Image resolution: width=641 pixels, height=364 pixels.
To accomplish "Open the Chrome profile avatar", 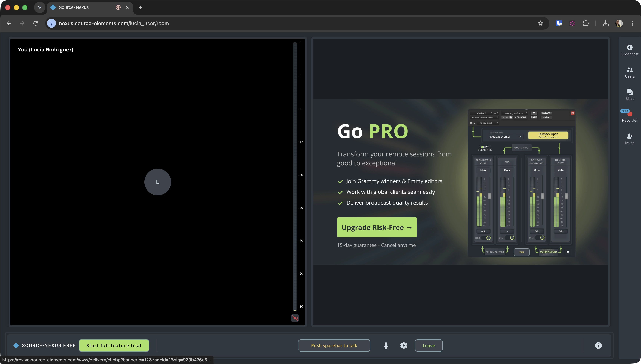I will [x=619, y=23].
